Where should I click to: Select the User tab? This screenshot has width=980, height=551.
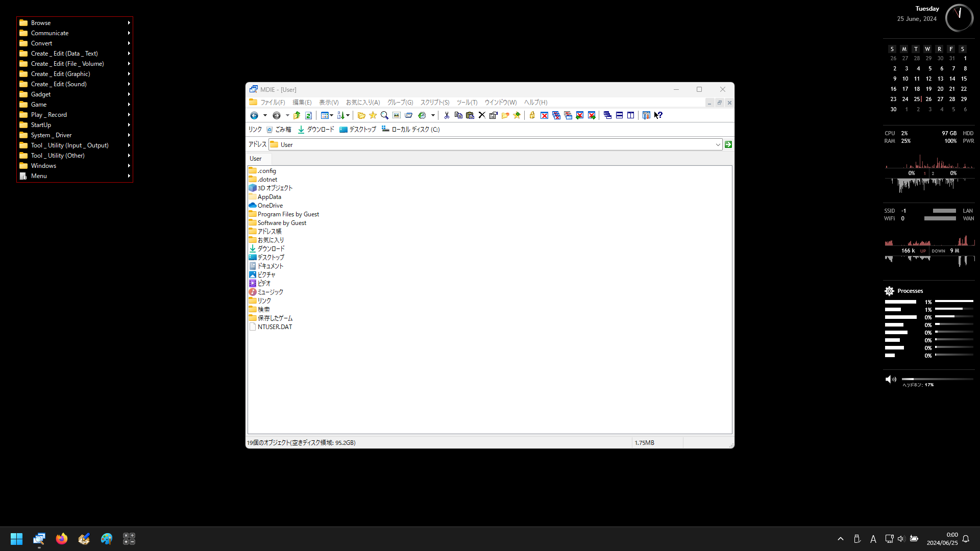point(256,159)
